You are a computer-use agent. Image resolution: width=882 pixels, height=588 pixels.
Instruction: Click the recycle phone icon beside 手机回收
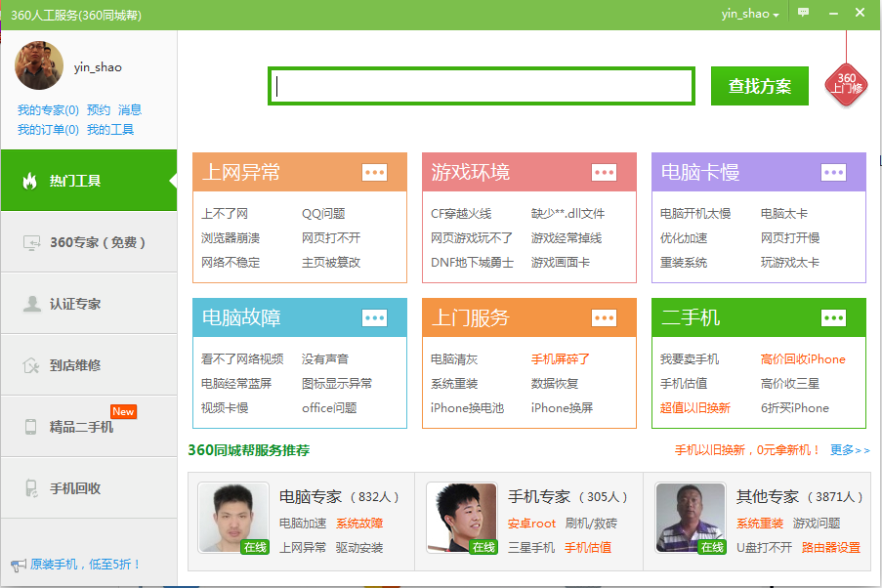tap(31, 488)
